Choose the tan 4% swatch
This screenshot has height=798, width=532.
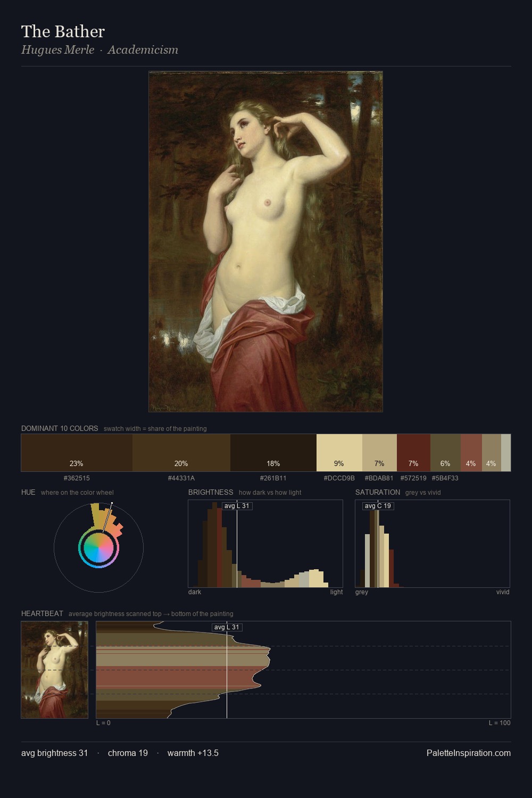492,453
